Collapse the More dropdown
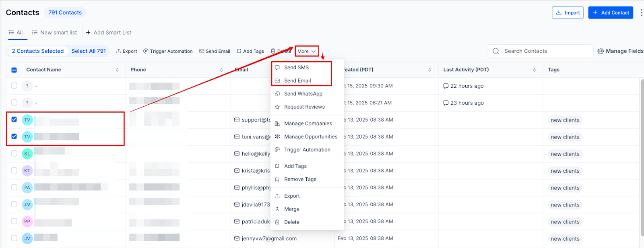 [307, 51]
